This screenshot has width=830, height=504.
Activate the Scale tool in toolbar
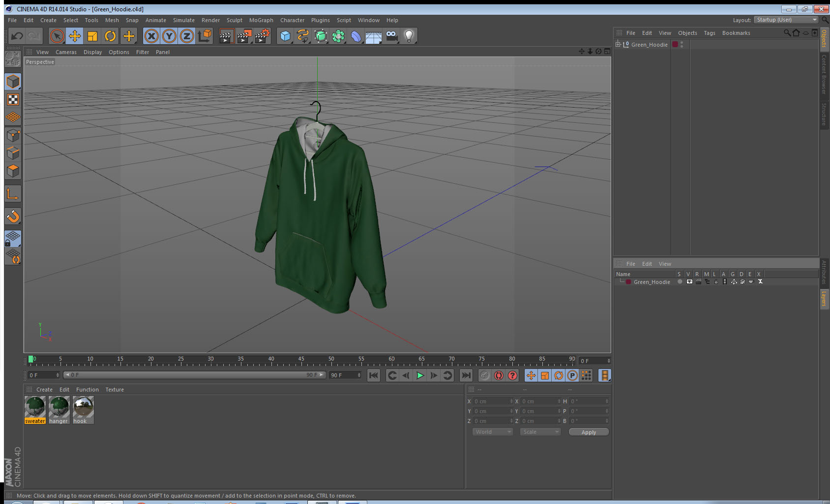coord(92,36)
